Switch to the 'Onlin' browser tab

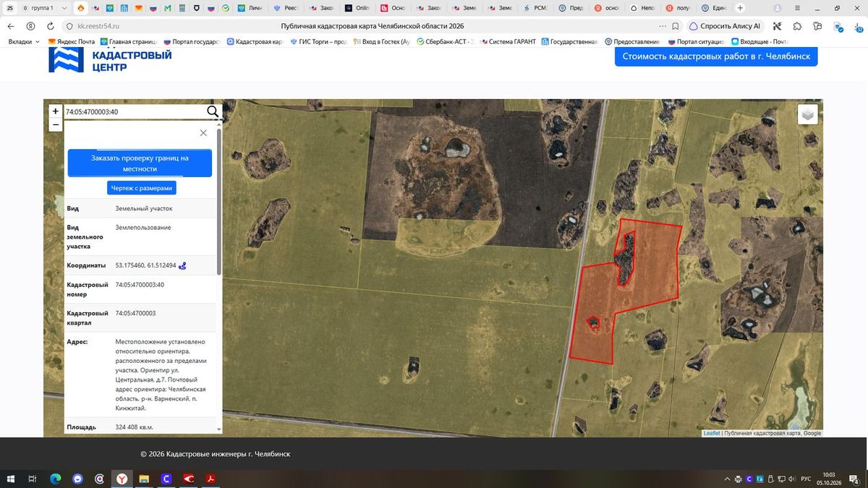pyautogui.click(x=357, y=8)
